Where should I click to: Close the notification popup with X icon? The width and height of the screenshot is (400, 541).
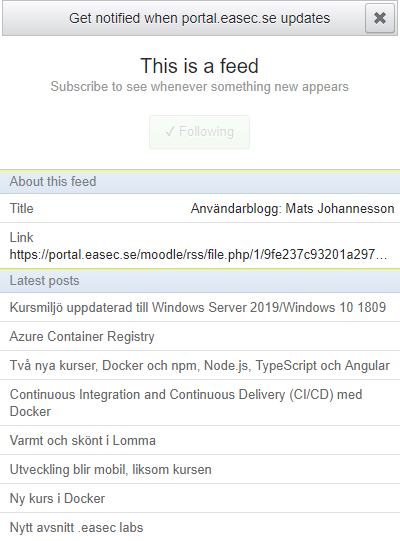(380, 18)
